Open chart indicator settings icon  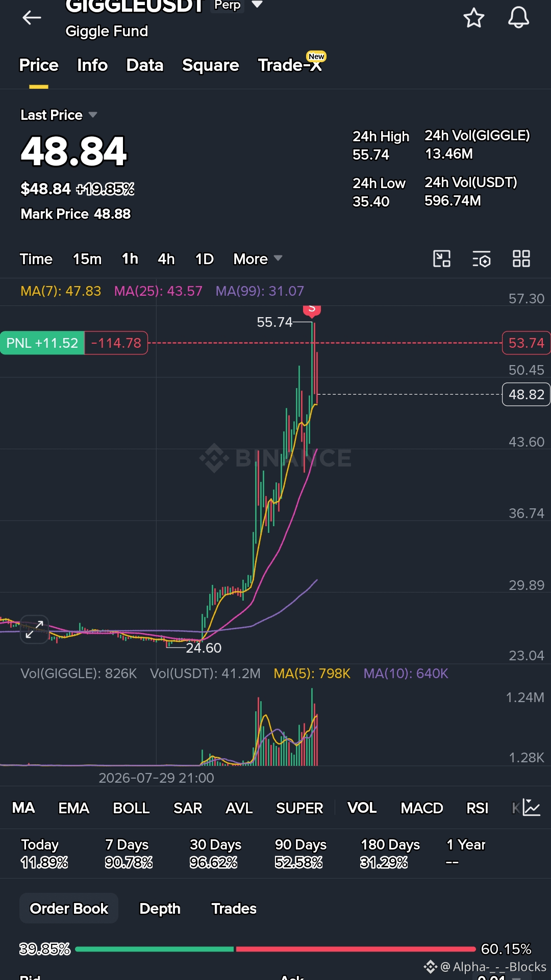(x=481, y=259)
